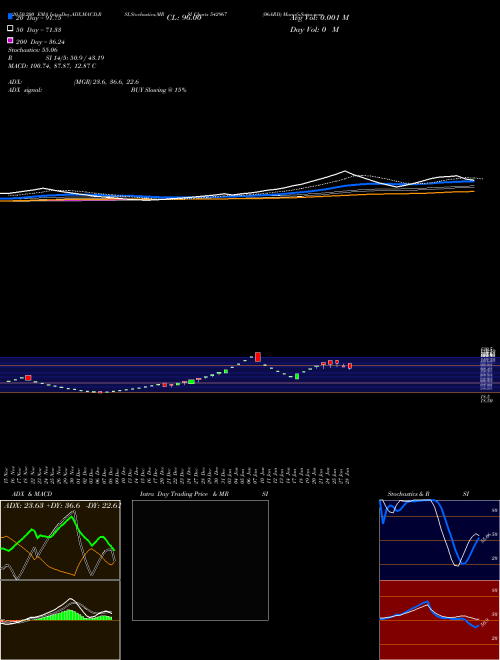Click the "Avg Vol: 0.001 M" text
Viewport: 500px width, 660px height.
click(319, 18)
